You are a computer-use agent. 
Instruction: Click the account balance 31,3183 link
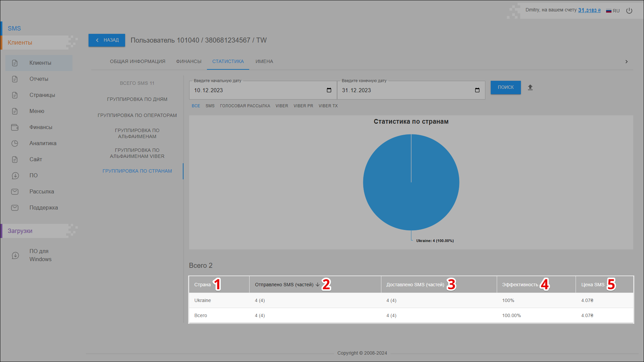[589, 10]
